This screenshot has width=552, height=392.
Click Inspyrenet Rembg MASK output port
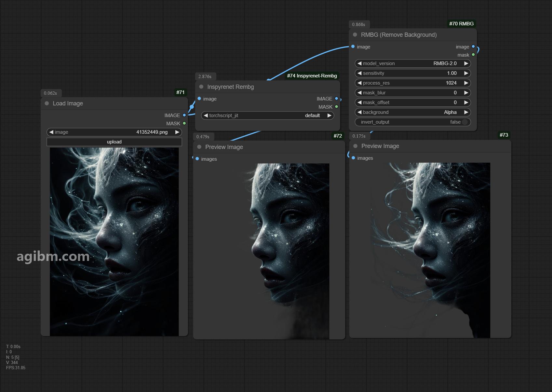[336, 107]
